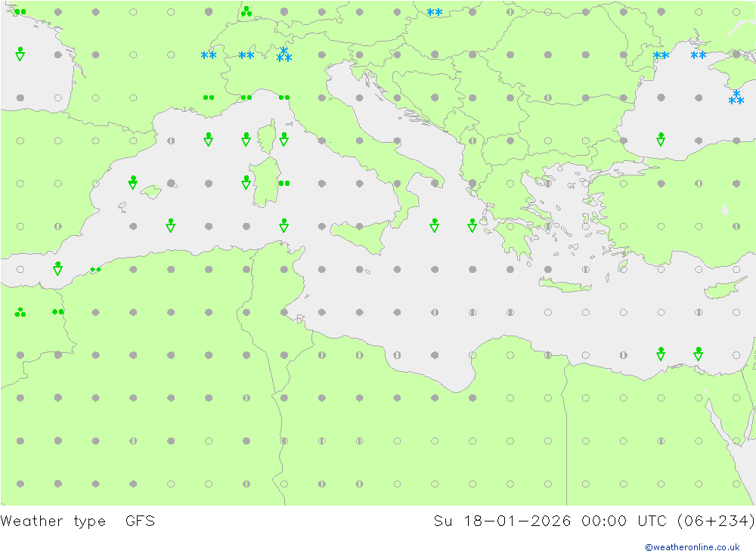Screen dimensions: 756x554
Task: Click the shower symbol just above Mallorca
Action: coord(133,182)
